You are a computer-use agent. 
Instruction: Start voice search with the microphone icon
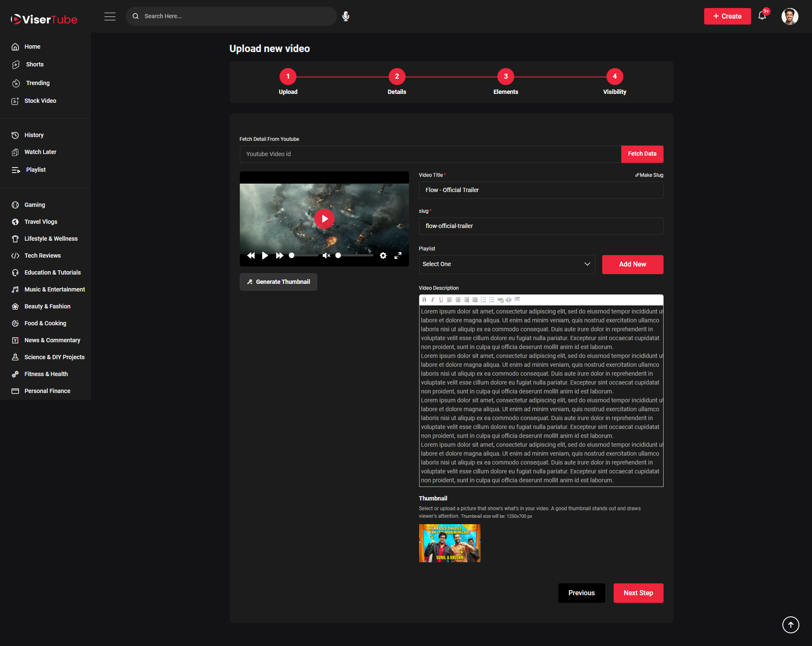click(x=346, y=16)
